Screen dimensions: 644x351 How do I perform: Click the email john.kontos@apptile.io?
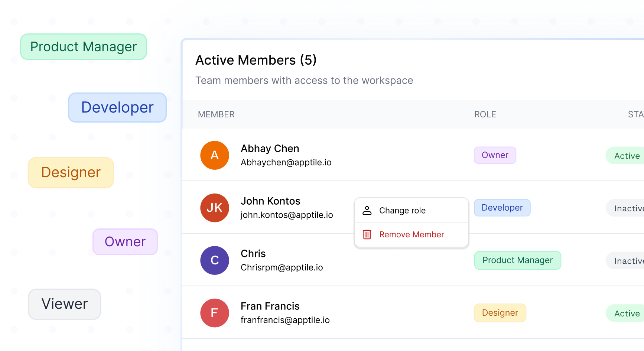[287, 215]
